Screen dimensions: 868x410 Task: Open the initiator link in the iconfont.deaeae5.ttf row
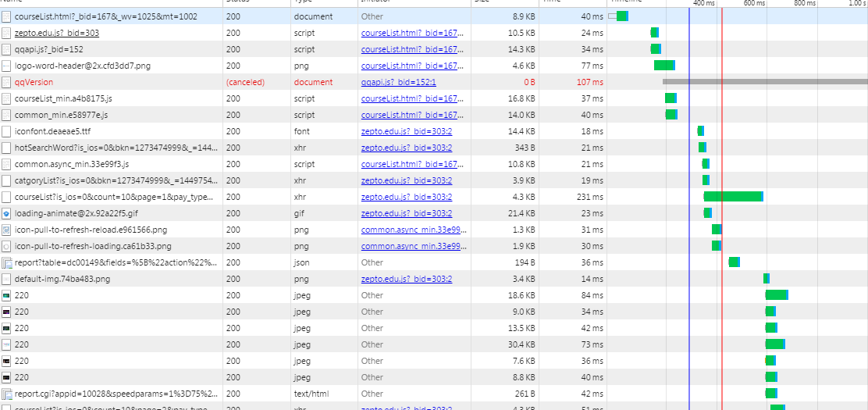(x=407, y=131)
